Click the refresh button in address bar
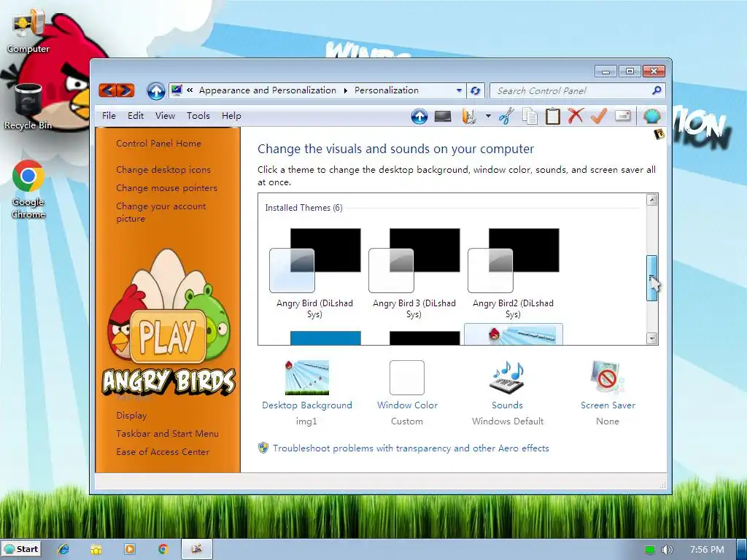Viewport: 747px width, 560px height. (476, 90)
